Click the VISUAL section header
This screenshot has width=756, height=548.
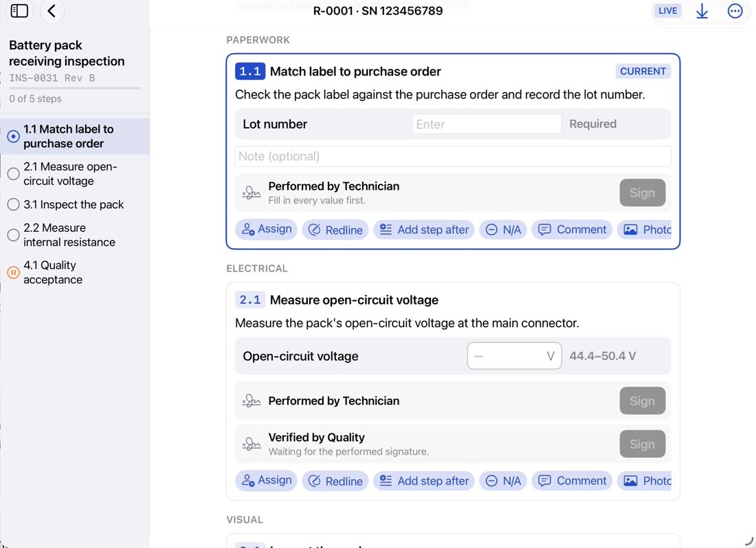(x=245, y=520)
